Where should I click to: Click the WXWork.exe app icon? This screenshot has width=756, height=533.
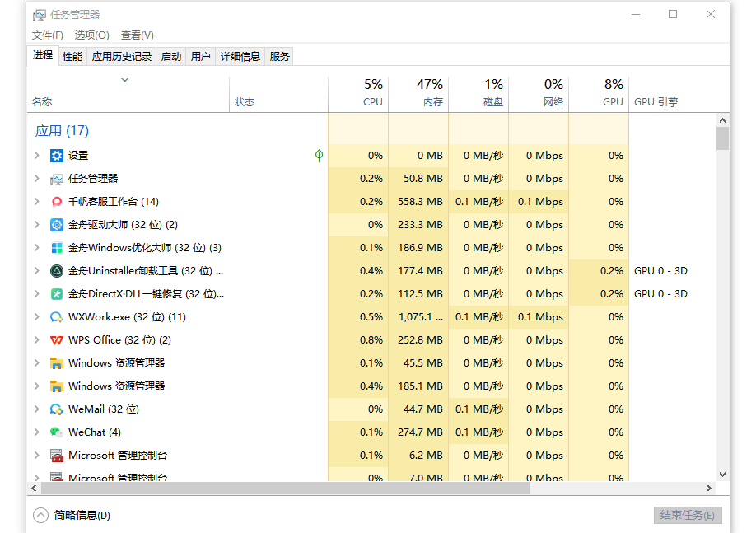click(56, 317)
